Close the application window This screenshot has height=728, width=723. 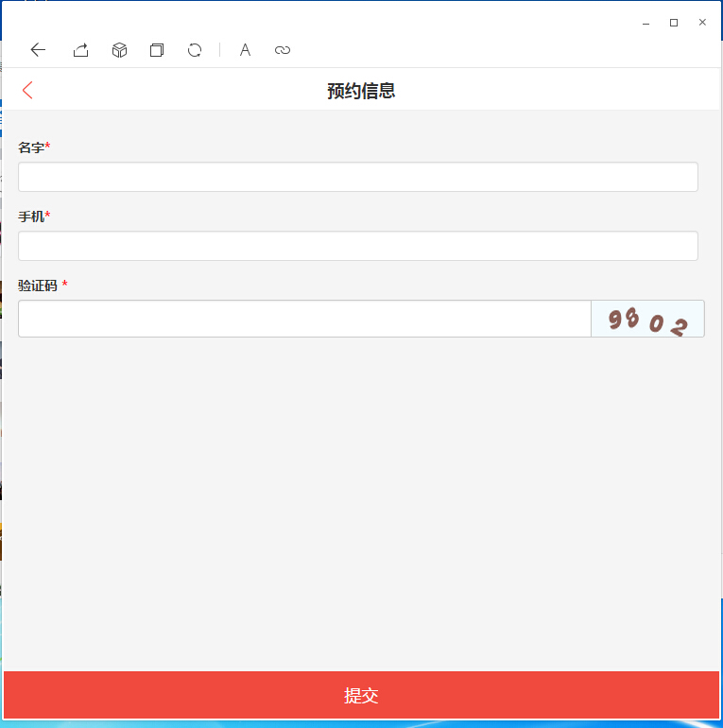(702, 23)
